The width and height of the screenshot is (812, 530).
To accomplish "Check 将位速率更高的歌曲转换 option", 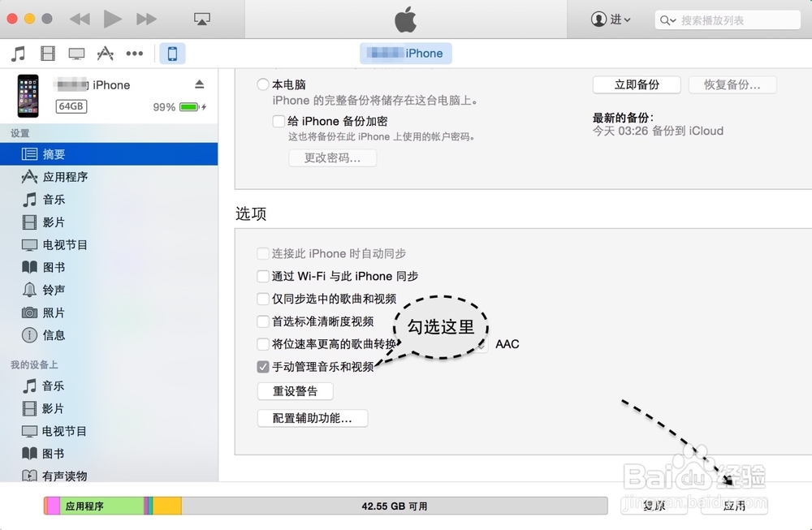I will 263,344.
